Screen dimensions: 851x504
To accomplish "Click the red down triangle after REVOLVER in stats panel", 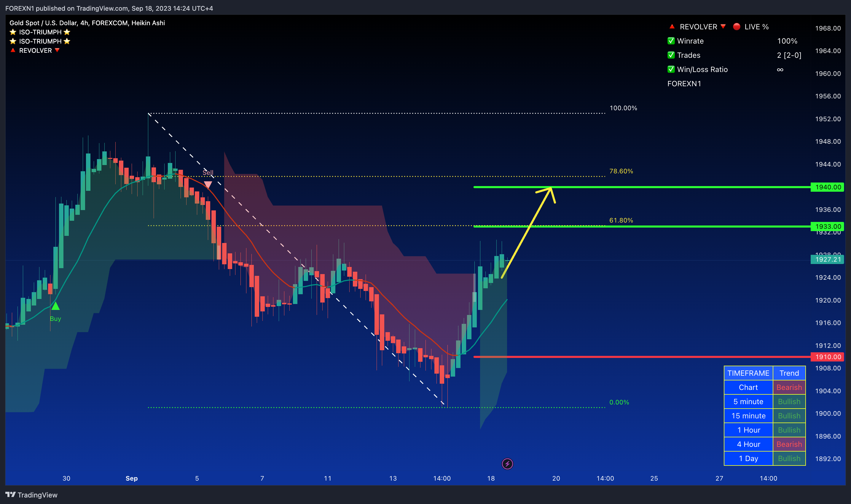I will tap(723, 26).
